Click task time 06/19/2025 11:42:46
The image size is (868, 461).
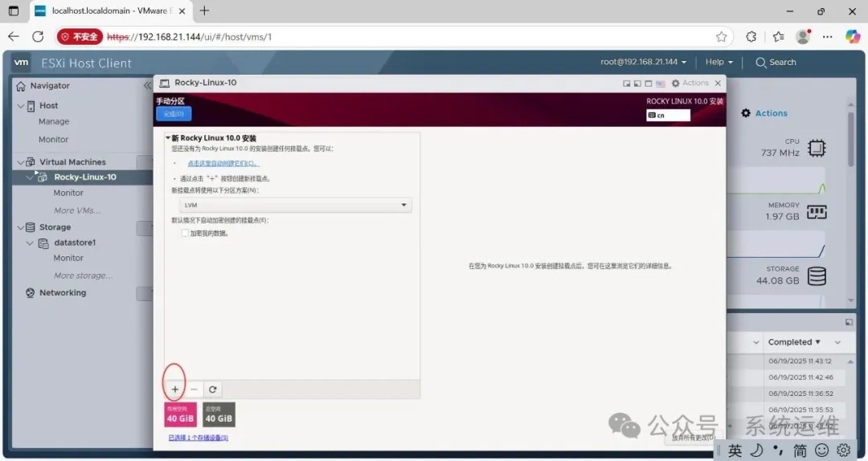800,377
